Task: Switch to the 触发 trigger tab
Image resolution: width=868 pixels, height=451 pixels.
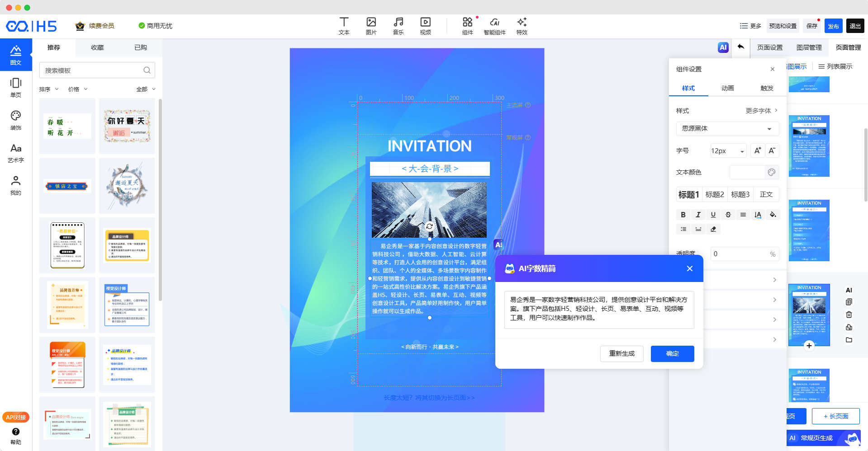Action: click(767, 88)
